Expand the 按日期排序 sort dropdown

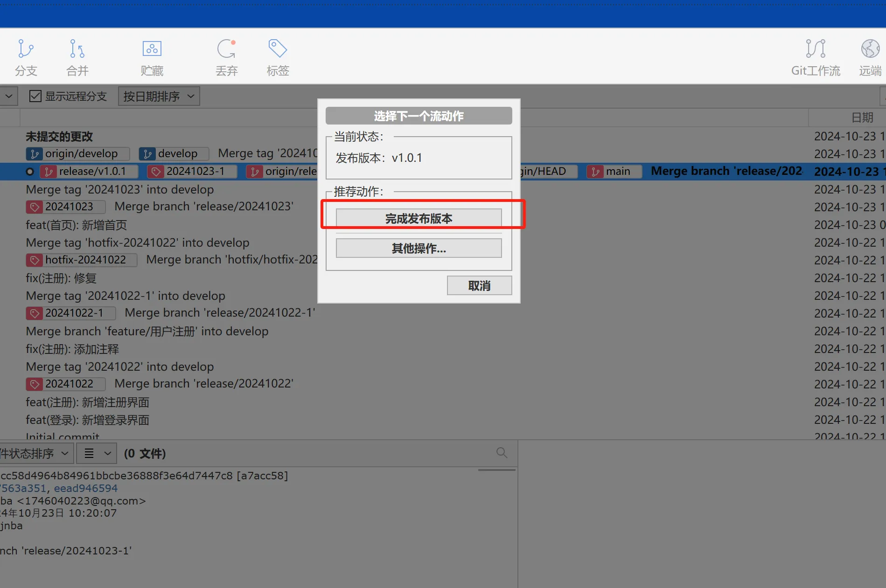[x=159, y=97]
